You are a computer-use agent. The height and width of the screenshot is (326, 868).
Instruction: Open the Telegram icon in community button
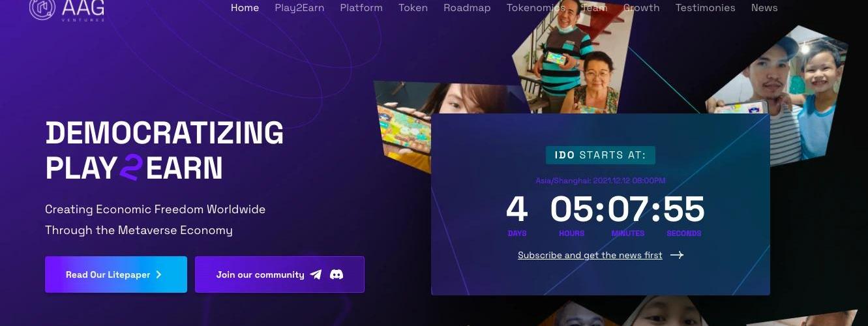tap(316, 274)
